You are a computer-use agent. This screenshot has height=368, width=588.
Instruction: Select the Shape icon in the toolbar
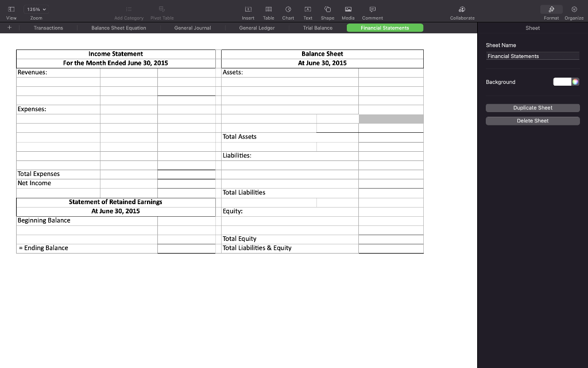(327, 10)
